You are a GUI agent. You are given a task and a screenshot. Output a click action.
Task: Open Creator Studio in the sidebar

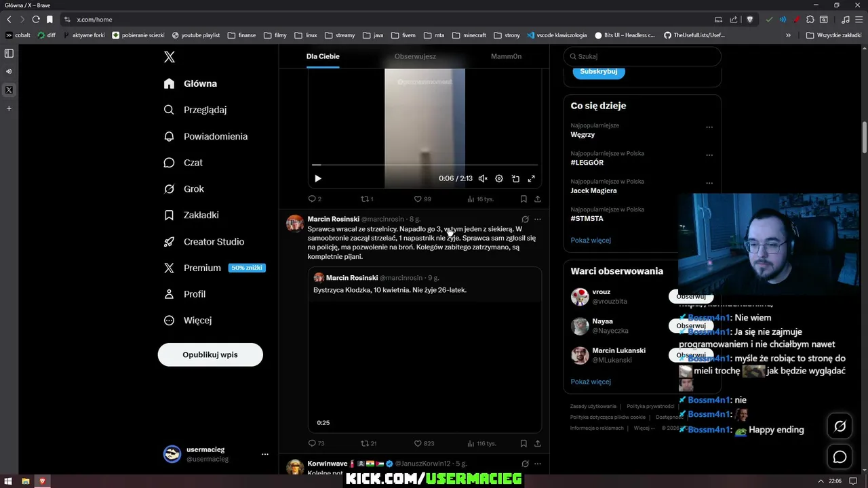204,241
